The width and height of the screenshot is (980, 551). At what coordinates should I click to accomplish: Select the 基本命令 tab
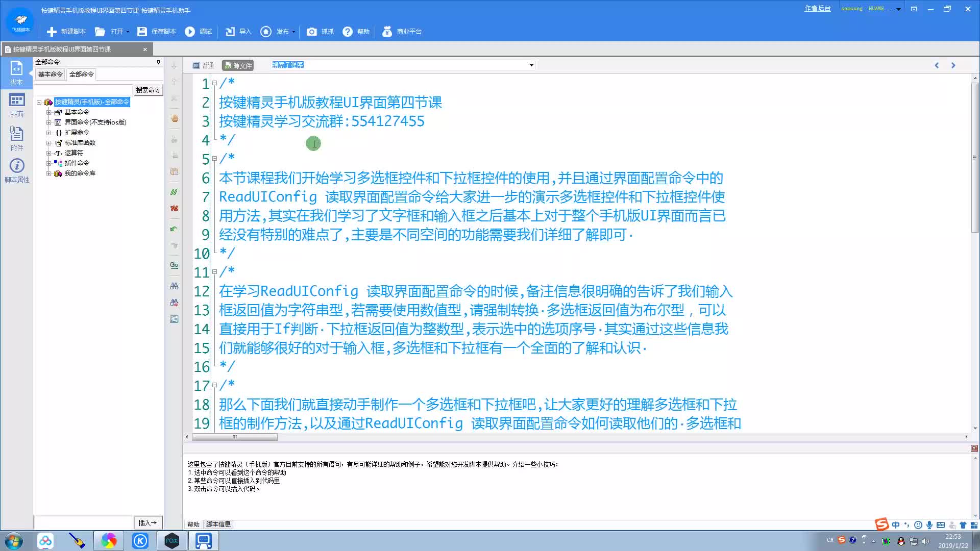[50, 74]
